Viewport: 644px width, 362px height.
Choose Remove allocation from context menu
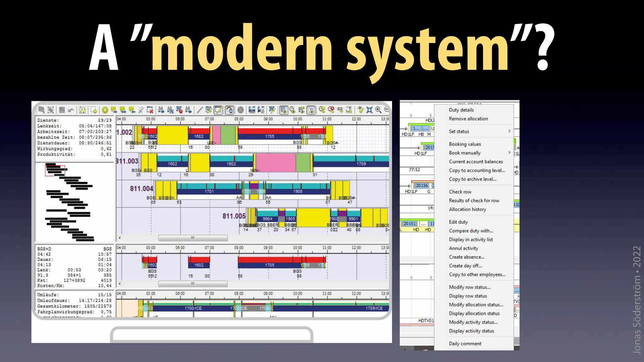468,119
